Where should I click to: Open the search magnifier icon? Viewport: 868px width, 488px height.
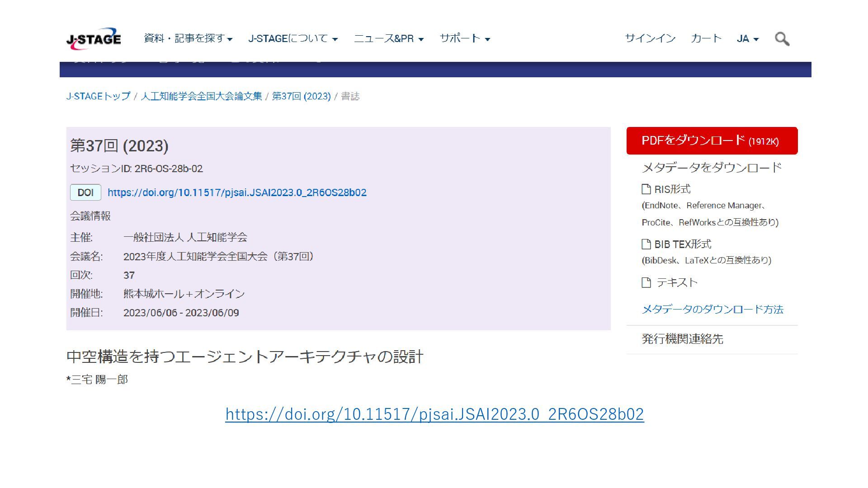pos(782,39)
